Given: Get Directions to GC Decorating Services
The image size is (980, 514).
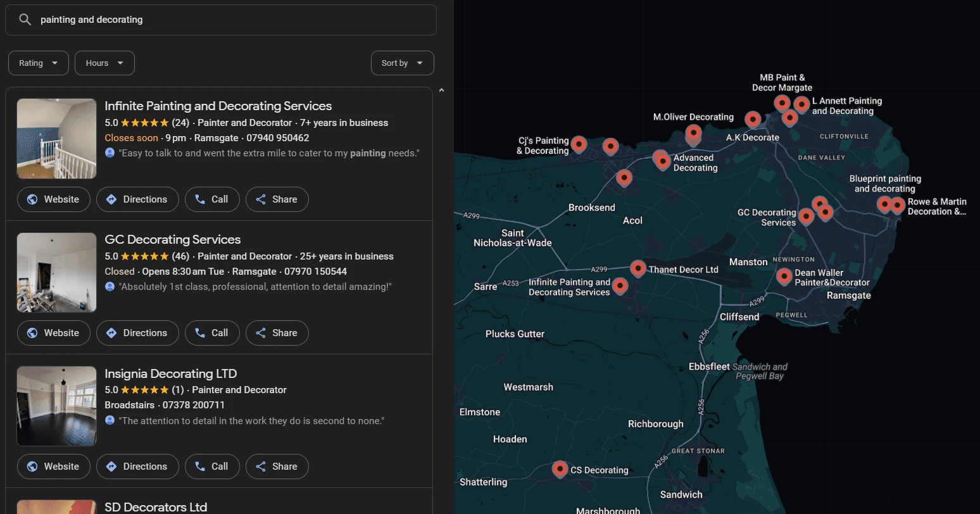Looking at the screenshot, I should pyautogui.click(x=137, y=333).
